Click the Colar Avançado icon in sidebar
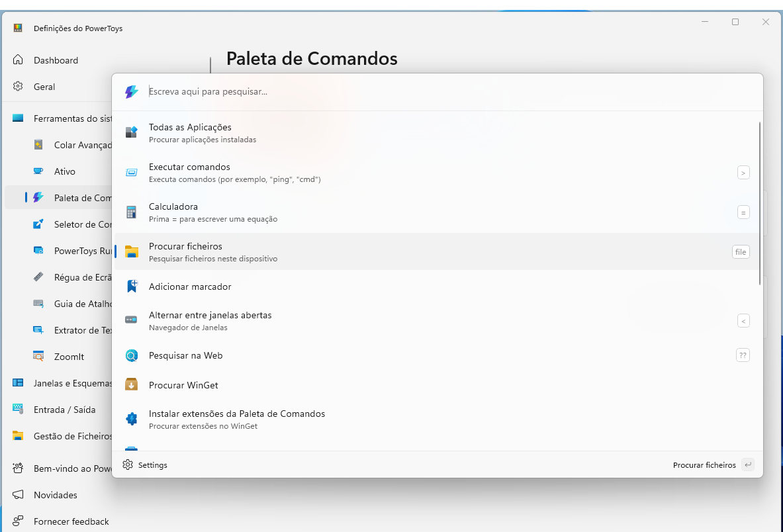The image size is (783, 532). (38, 145)
